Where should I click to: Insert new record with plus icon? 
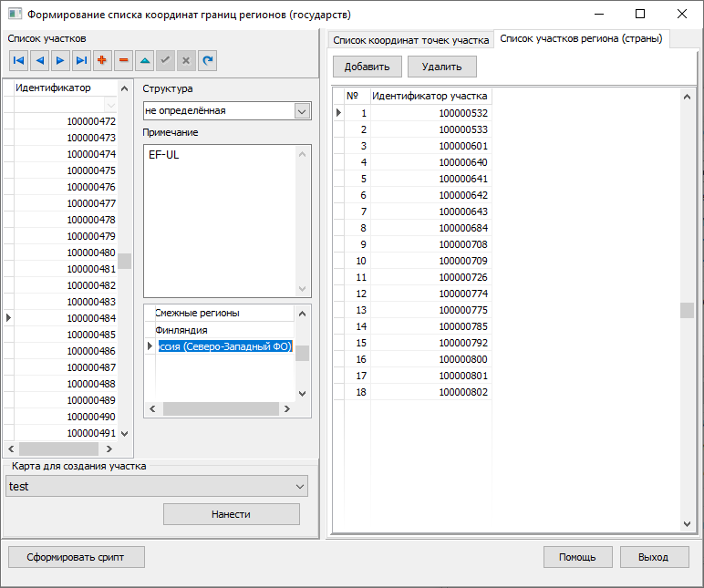[102, 60]
